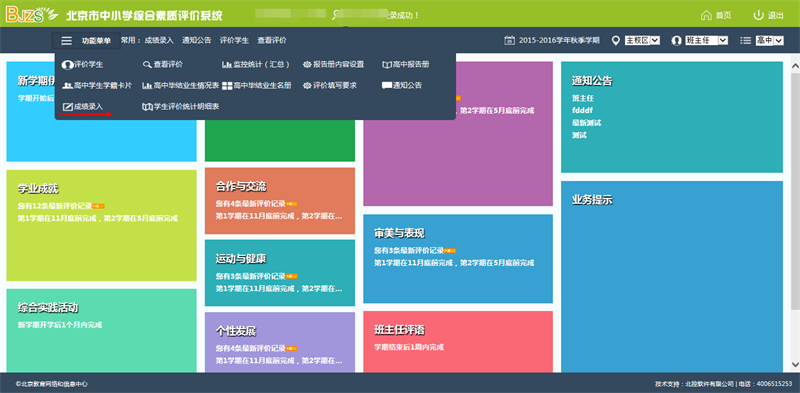Open the 主校区 campus dropdown

(643, 40)
